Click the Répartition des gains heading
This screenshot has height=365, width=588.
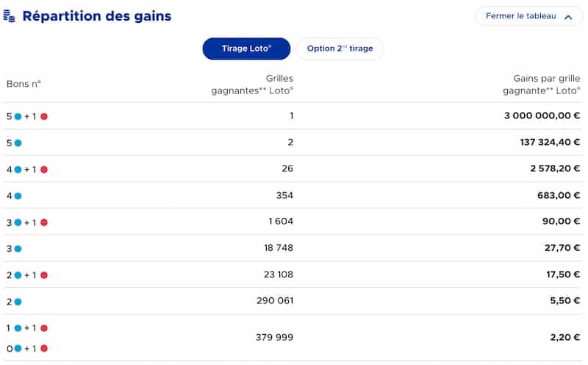click(96, 16)
